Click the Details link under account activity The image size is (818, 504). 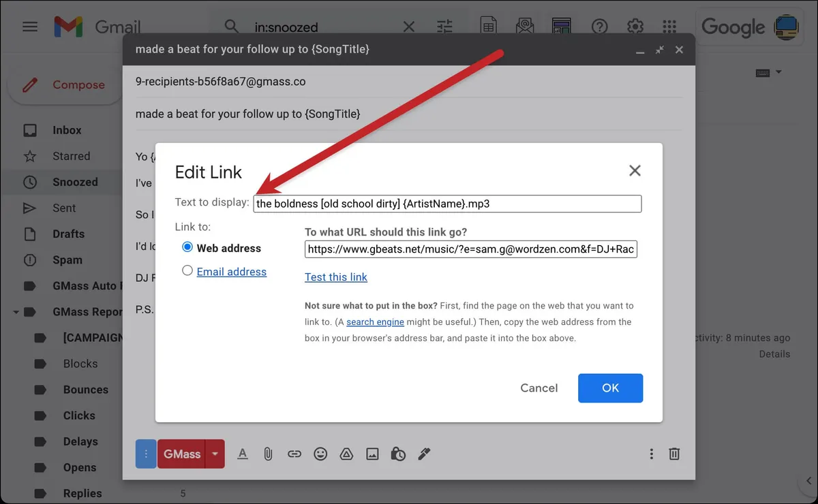(x=774, y=354)
